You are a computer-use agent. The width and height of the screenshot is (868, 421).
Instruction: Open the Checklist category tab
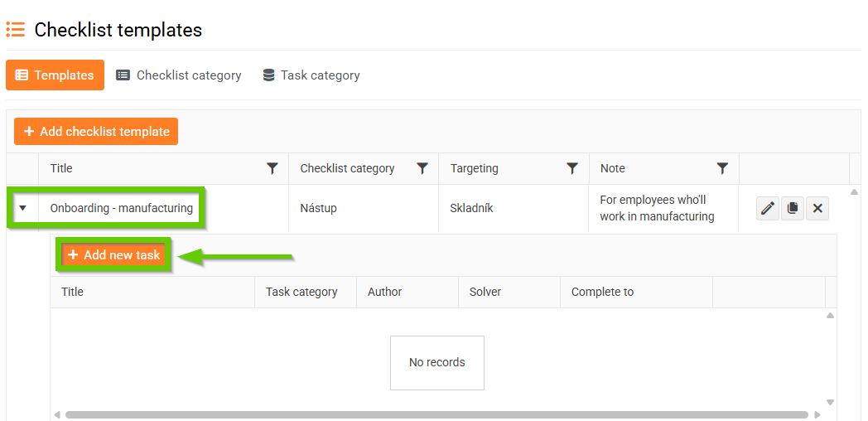click(x=179, y=75)
